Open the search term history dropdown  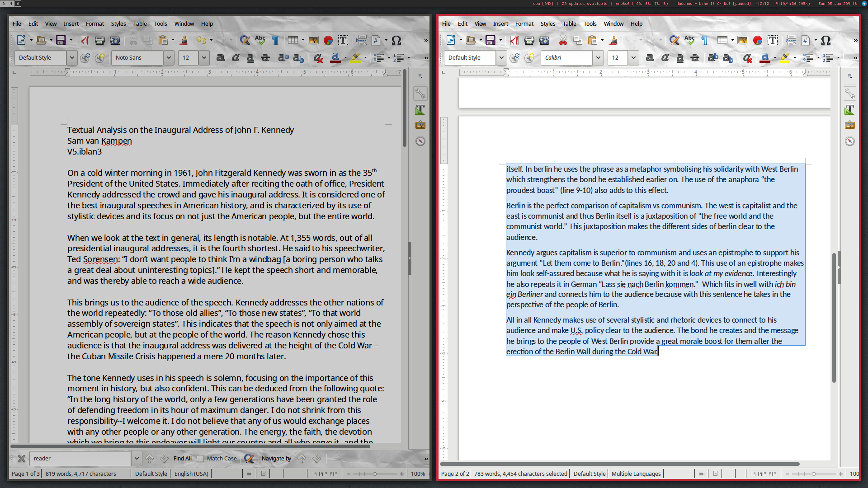(137, 459)
